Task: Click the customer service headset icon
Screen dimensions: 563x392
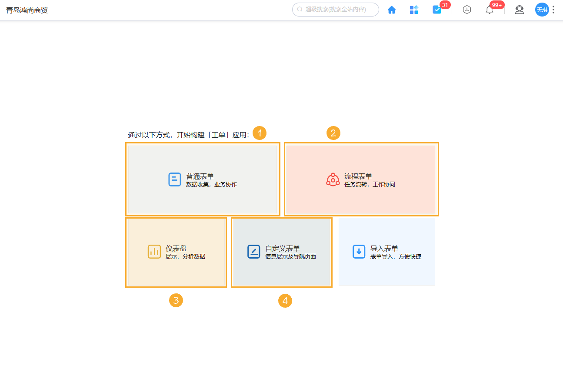Action: pos(519,10)
